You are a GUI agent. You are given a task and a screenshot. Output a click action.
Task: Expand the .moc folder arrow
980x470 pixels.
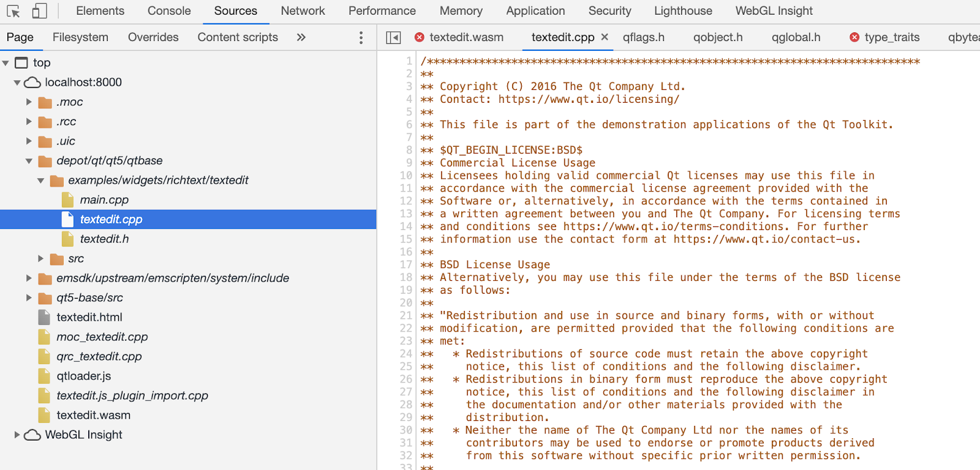click(x=29, y=102)
